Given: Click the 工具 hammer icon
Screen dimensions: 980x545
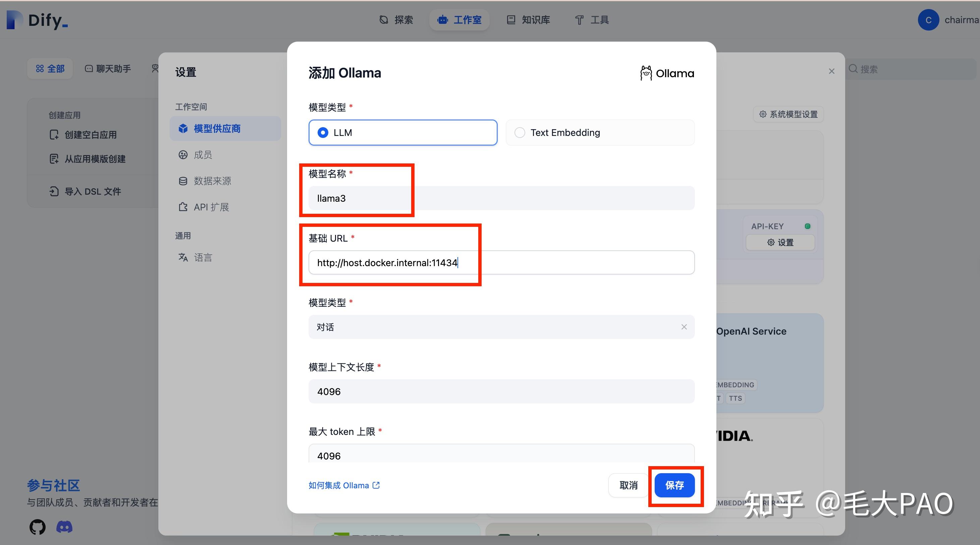Looking at the screenshot, I should pos(579,20).
